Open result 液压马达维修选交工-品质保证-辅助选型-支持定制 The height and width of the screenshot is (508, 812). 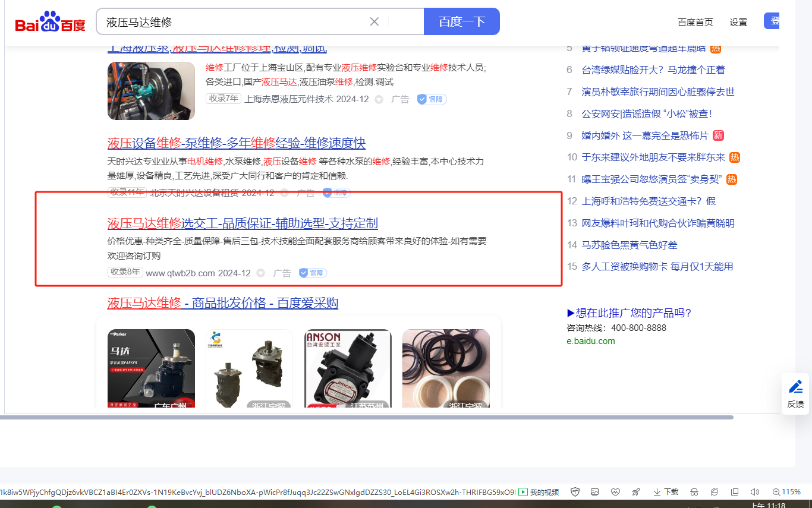(243, 223)
